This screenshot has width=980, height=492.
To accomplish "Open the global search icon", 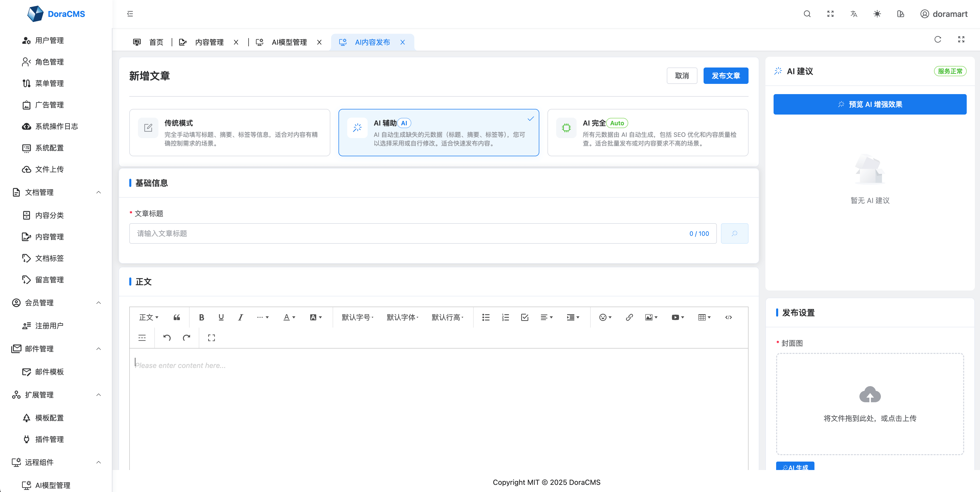I will point(807,14).
